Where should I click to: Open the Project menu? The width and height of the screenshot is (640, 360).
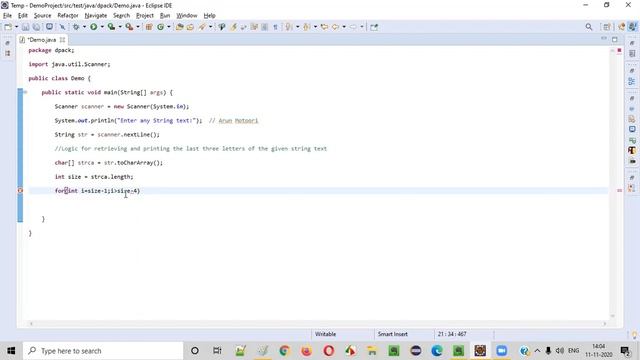[x=145, y=16]
